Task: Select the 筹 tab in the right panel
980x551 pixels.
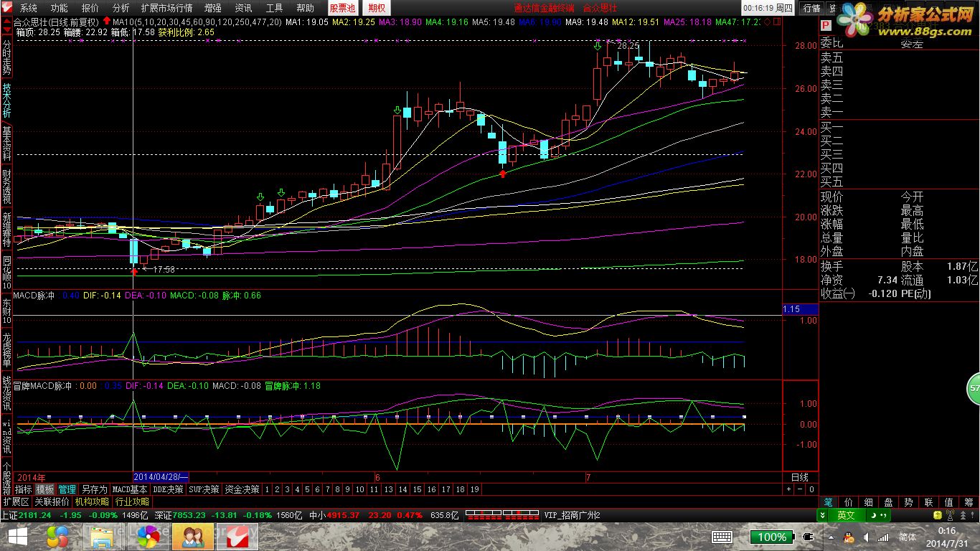Action: tap(969, 502)
